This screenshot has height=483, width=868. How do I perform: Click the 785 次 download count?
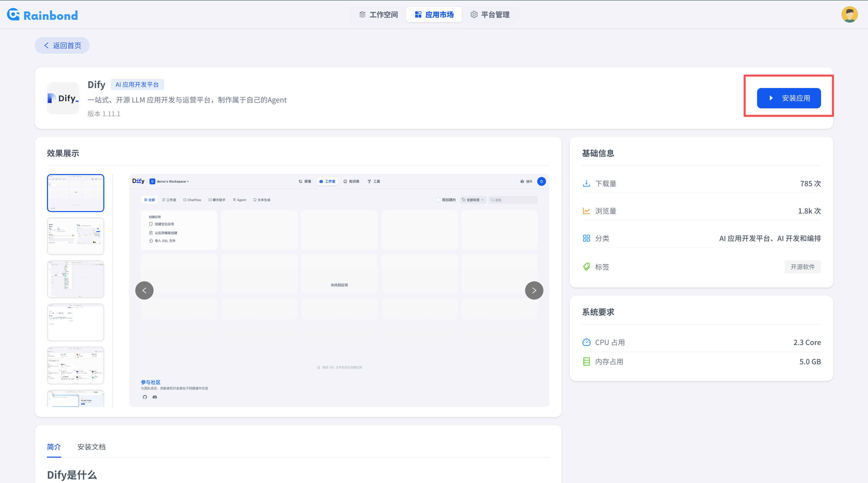point(810,184)
